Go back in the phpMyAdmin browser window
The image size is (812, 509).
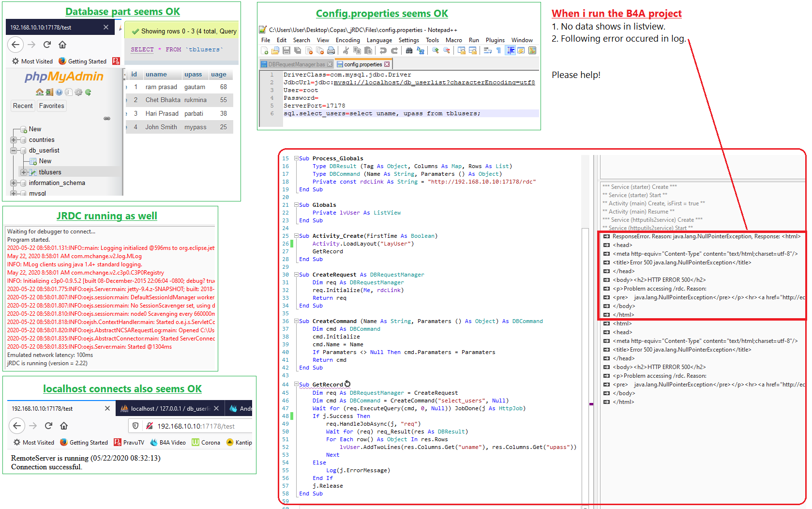point(15,45)
